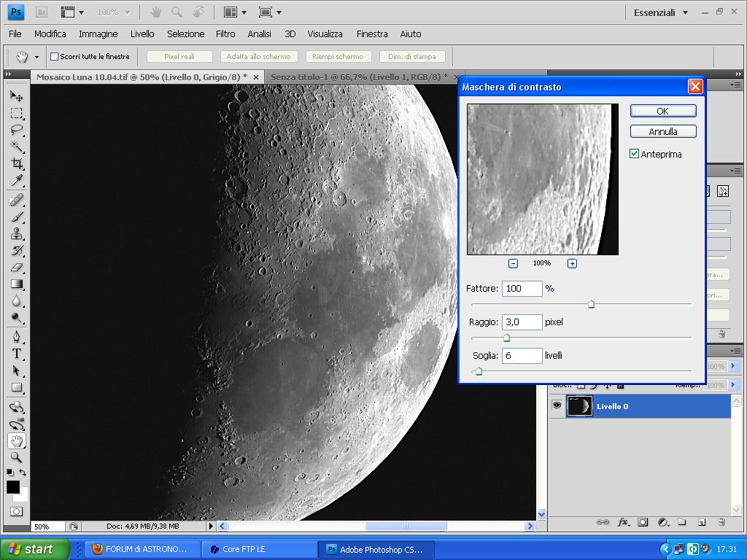747x560 pixels.
Task: Add layer mask icon in Layers panel
Action: [643, 522]
